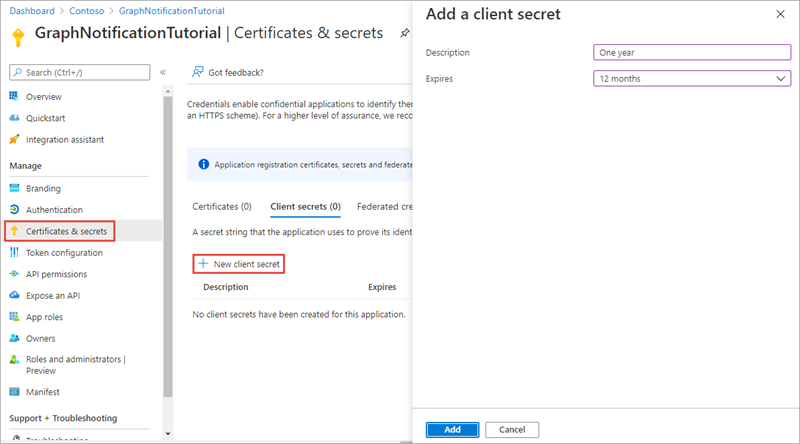The width and height of the screenshot is (800, 444).
Task: Click the Description column header
Action: coord(226,287)
